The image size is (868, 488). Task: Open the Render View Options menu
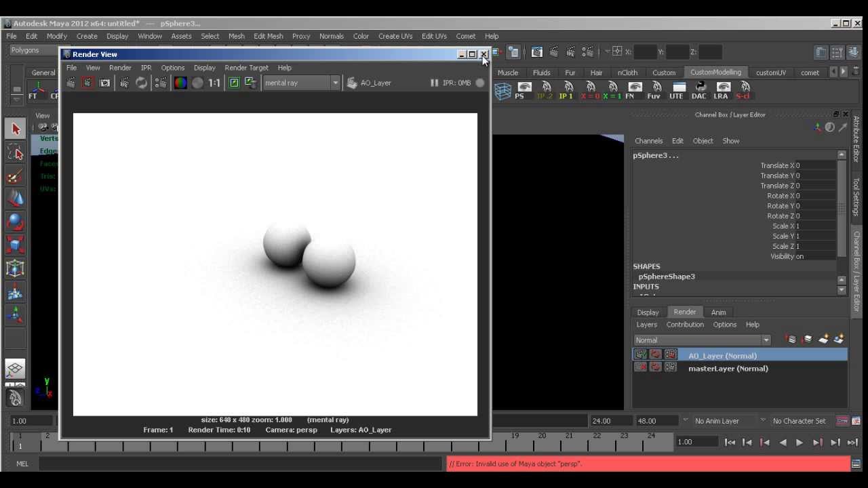[x=173, y=68]
